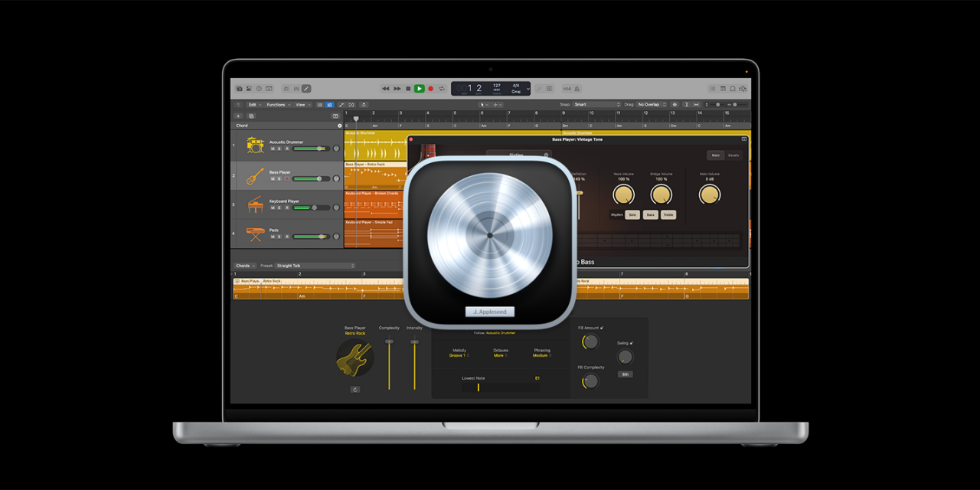Screen dimensions: 980x490
Task: Click the metronome icon in the toolbar
Action: [x=577, y=90]
